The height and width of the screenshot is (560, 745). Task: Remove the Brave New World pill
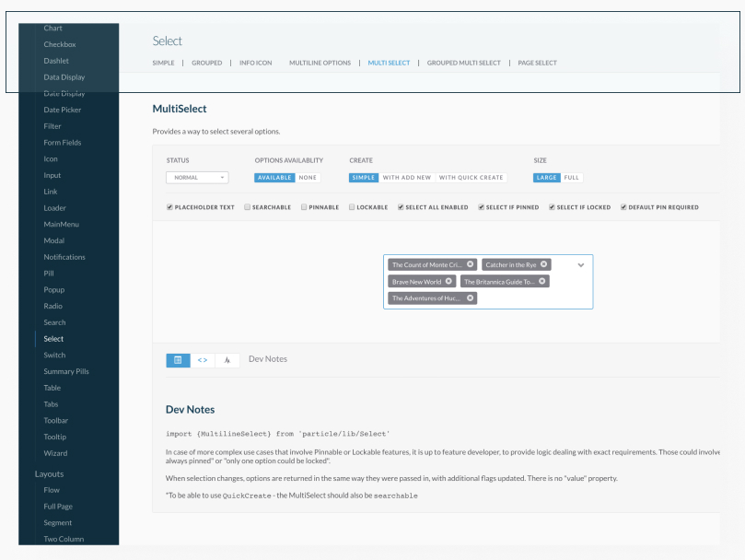point(449,281)
